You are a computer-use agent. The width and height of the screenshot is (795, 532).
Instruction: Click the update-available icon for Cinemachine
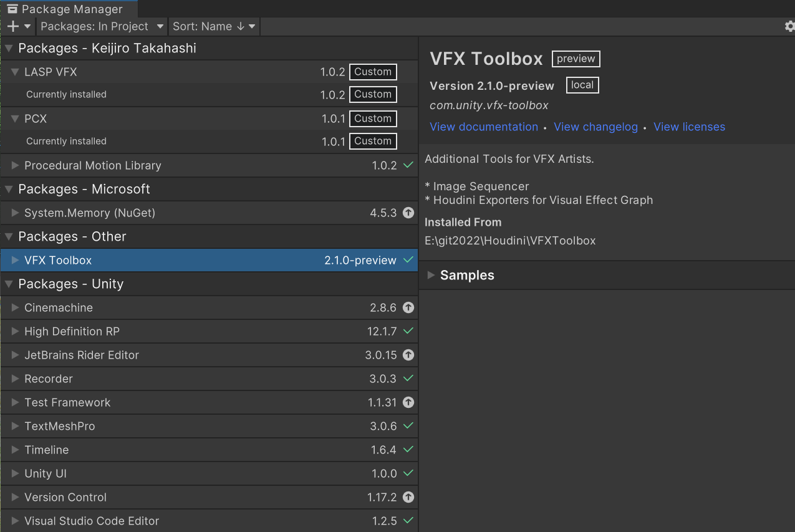[x=408, y=307]
